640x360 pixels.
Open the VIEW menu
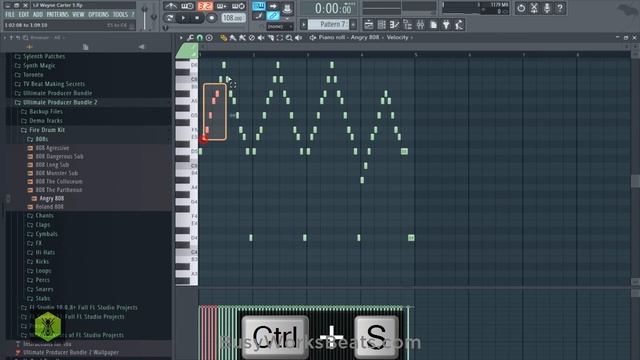(78, 14)
